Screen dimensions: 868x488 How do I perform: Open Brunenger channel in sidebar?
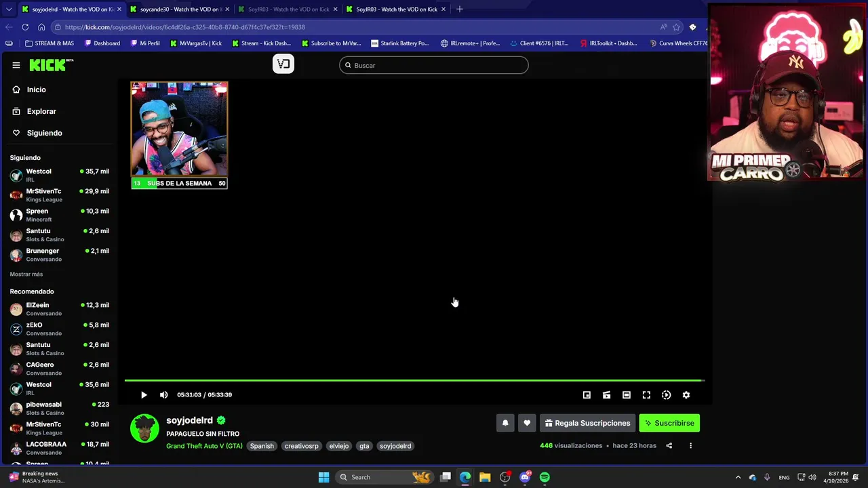click(60, 255)
